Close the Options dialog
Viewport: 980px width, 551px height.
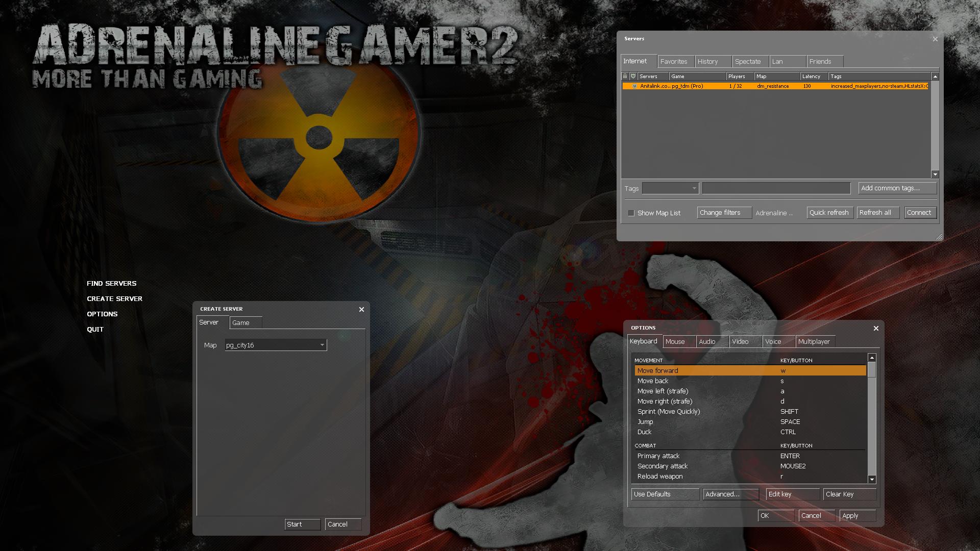pos(876,328)
